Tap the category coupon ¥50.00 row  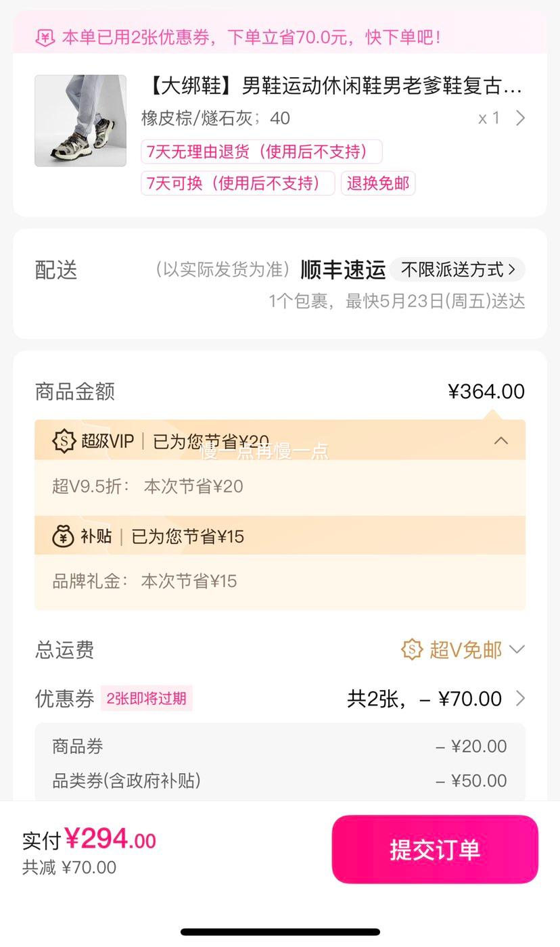point(280,781)
